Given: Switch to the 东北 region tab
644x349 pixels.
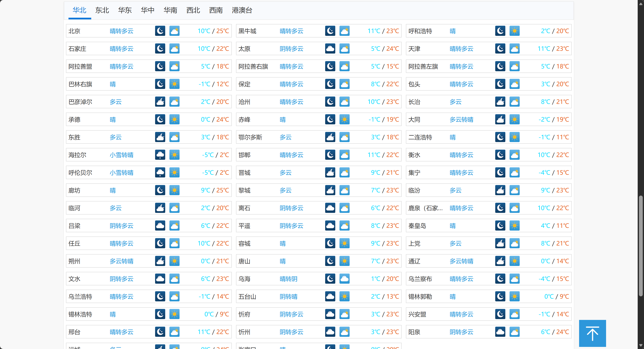Looking at the screenshot, I should [x=102, y=10].
